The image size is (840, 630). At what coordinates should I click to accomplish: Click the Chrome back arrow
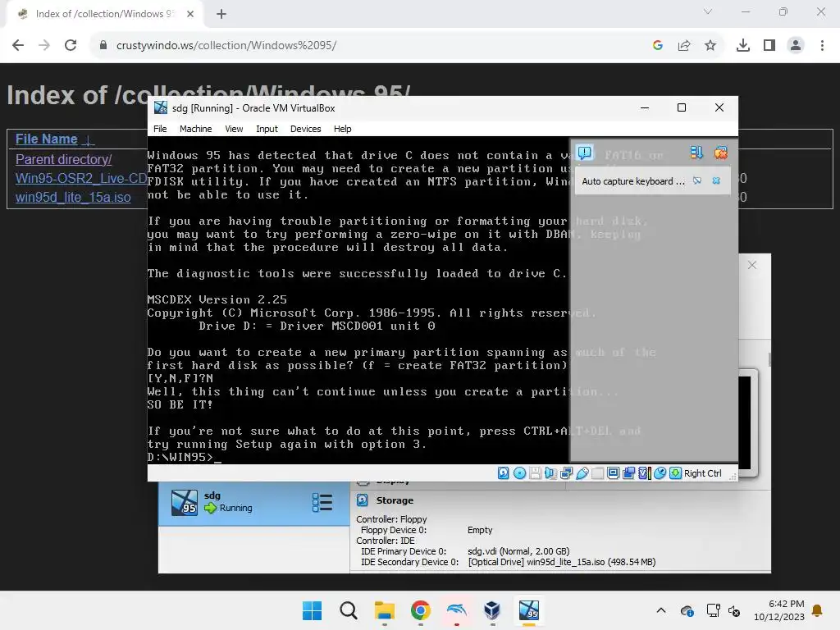(x=18, y=45)
